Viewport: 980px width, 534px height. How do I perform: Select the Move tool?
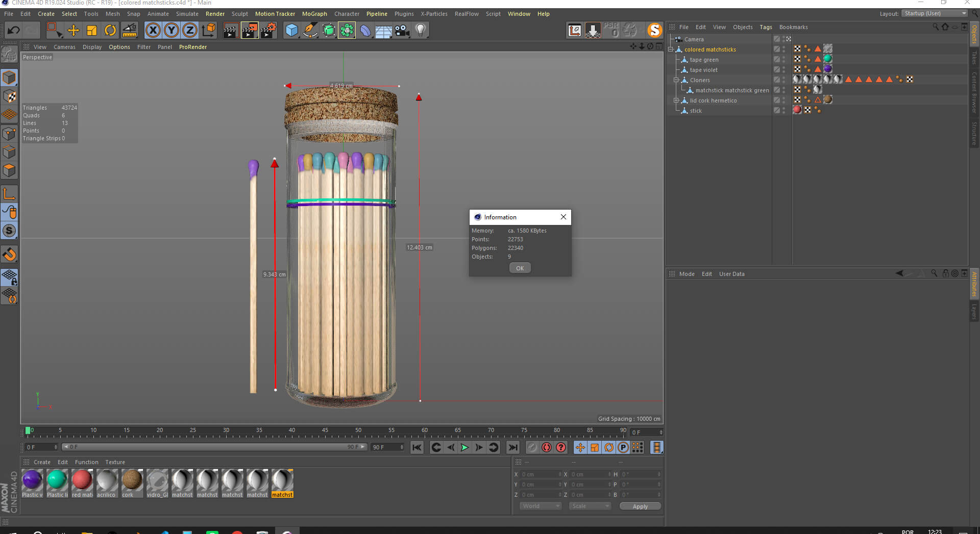(x=73, y=31)
